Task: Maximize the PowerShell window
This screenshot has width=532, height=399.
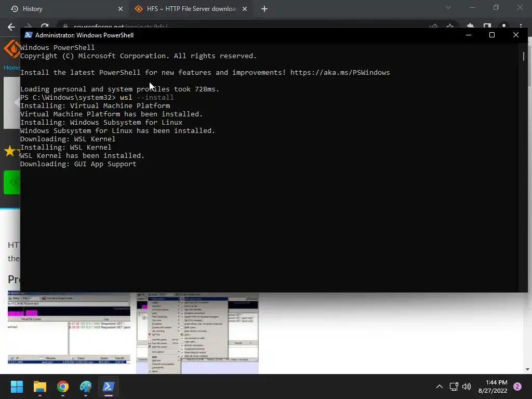Action: 492,35
